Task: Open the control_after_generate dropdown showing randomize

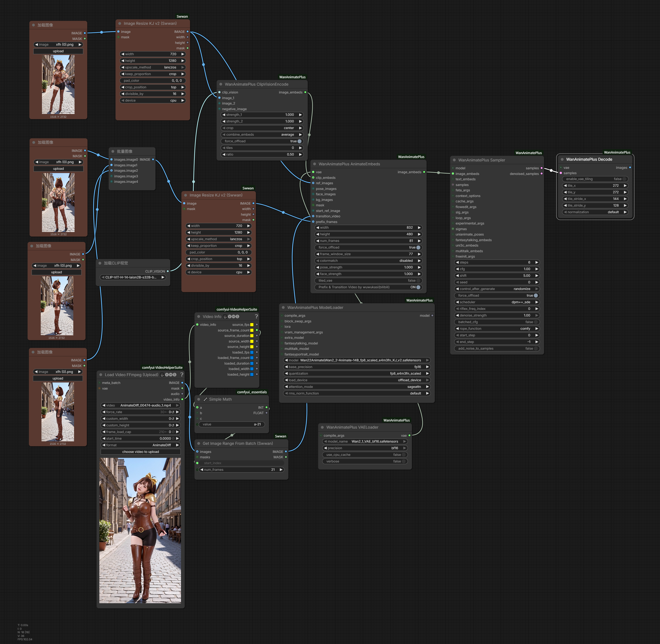Action: click(x=497, y=289)
